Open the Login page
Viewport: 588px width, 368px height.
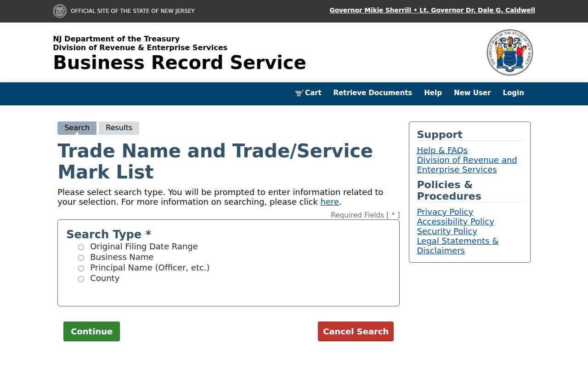click(513, 93)
